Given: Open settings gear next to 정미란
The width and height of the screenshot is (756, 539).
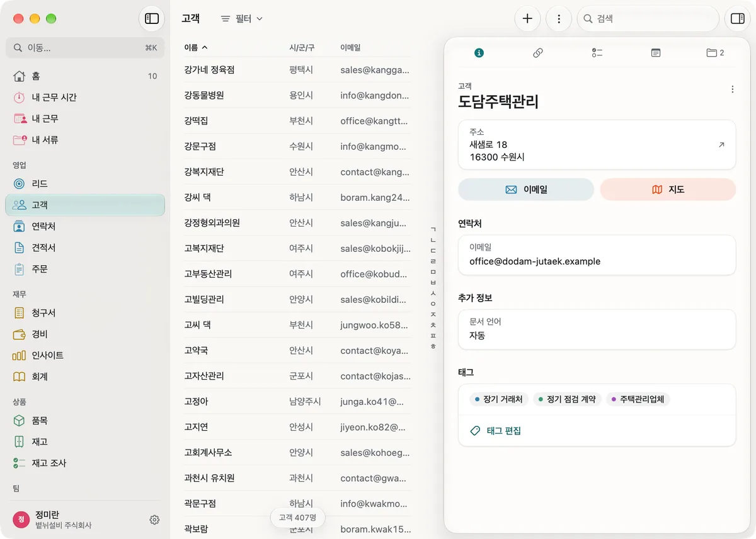Looking at the screenshot, I should coord(154,519).
